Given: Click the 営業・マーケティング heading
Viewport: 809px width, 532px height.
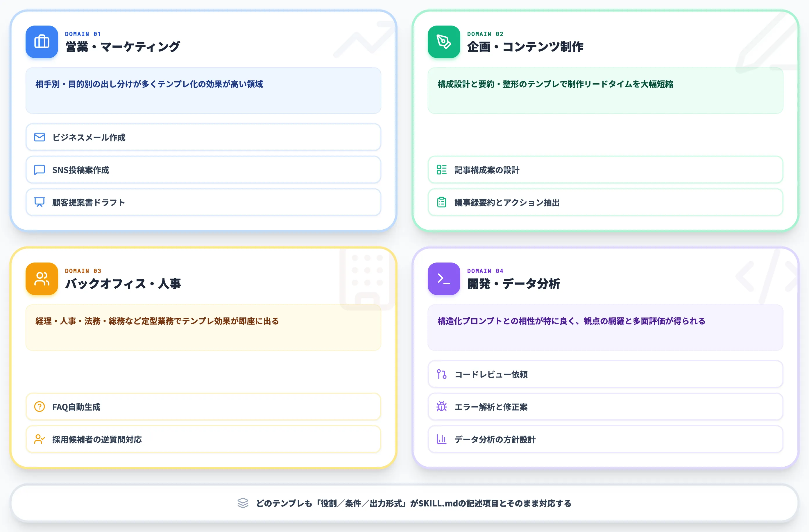Looking at the screenshot, I should click(122, 47).
